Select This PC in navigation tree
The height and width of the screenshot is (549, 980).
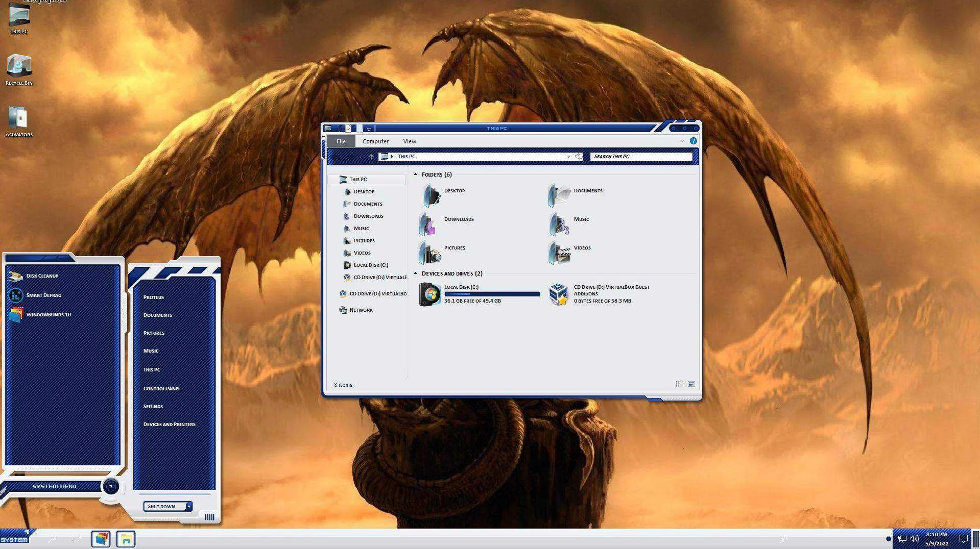point(367,180)
